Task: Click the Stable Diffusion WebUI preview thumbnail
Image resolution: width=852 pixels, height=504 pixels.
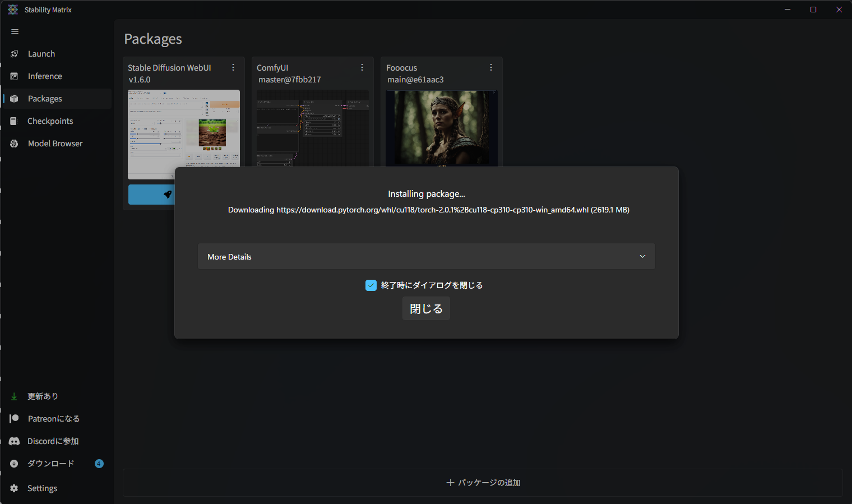Action: 184,135
